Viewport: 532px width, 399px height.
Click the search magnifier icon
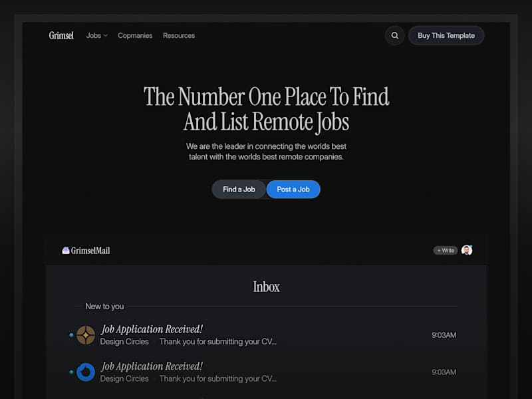tap(394, 35)
